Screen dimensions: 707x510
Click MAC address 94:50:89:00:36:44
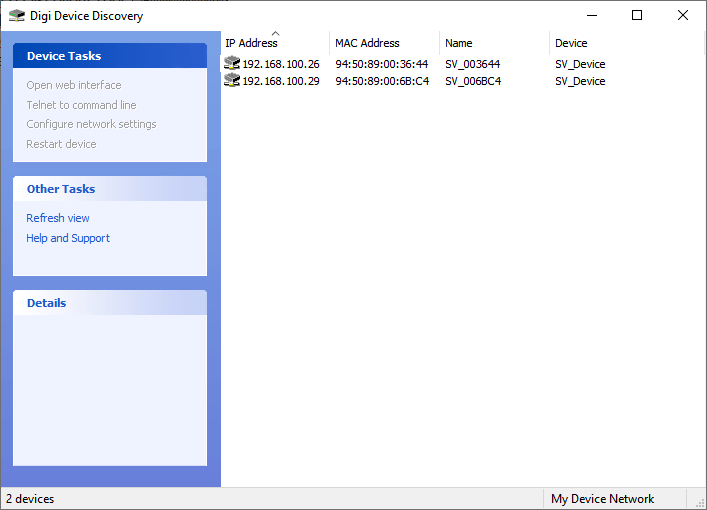pos(382,64)
